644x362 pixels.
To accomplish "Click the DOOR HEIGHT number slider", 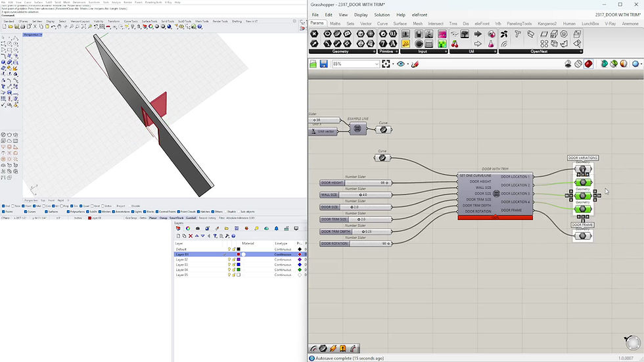I will coord(356,183).
